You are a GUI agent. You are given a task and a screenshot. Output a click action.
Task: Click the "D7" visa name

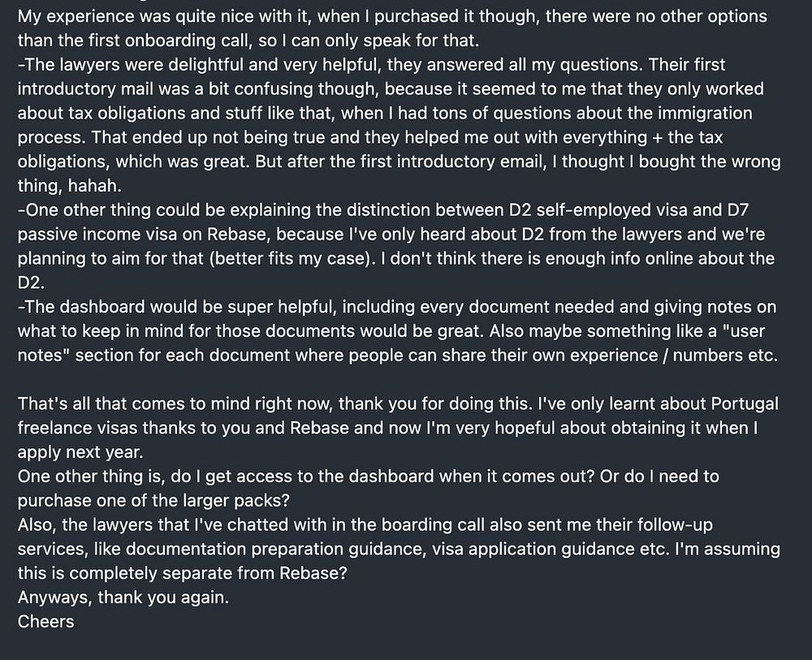point(738,209)
